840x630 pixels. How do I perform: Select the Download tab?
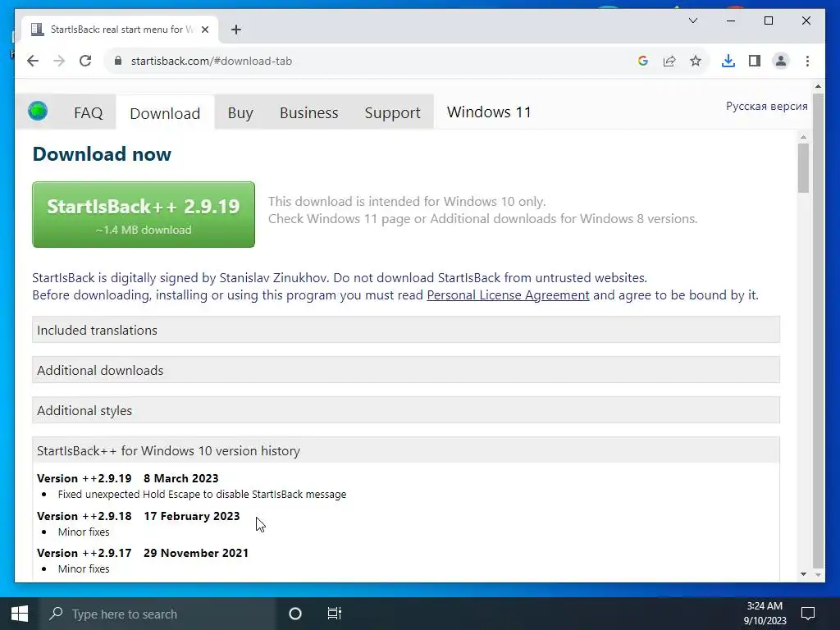(x=165, y=113)
